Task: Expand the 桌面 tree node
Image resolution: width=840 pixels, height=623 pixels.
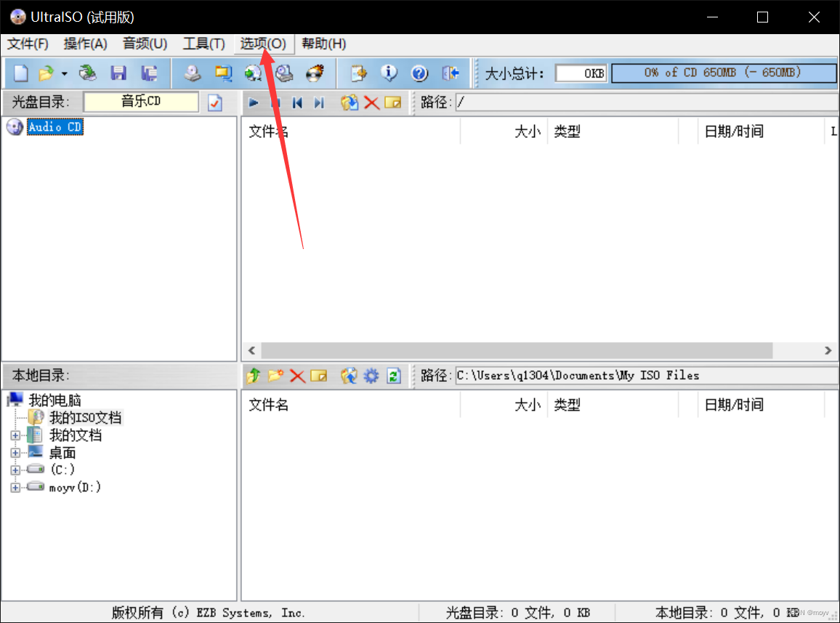Action: coord(15,453)
